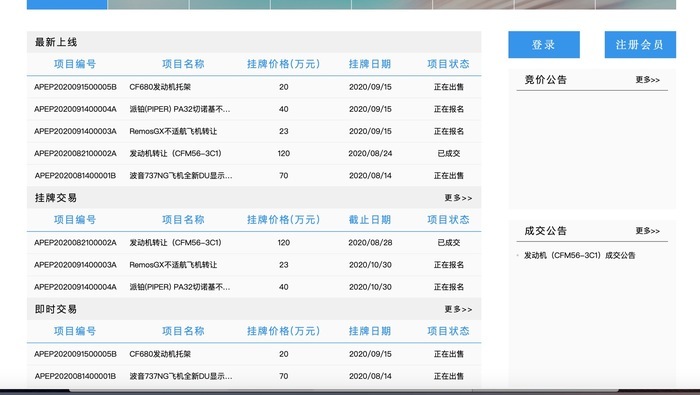700x395 pixels.
Task: Open APEP2020082100002A in 挂牌交易 list
Action: pyautogui.click(x=75, y=243)
